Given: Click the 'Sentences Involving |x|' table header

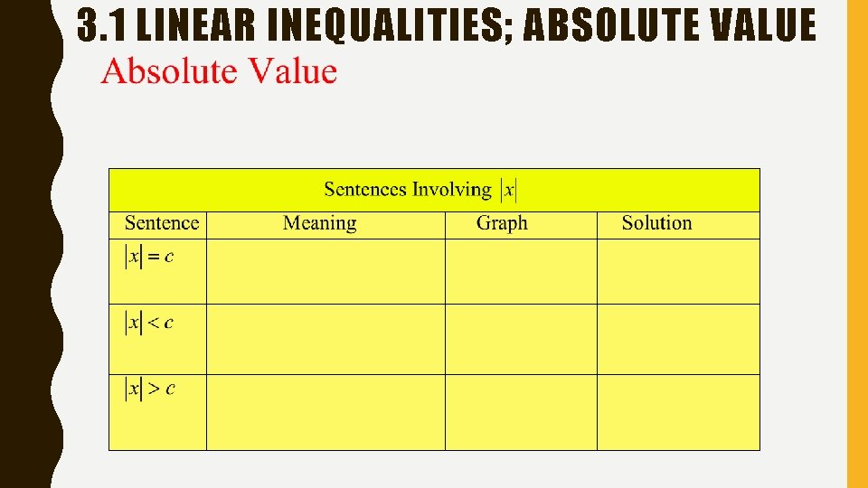Looking at the screenshot, I should 435,190.
